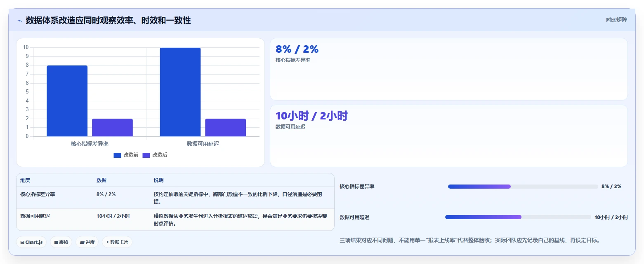
Task: Click the 进度 chip
Action: pyautogui.click(x=87, y=242)
